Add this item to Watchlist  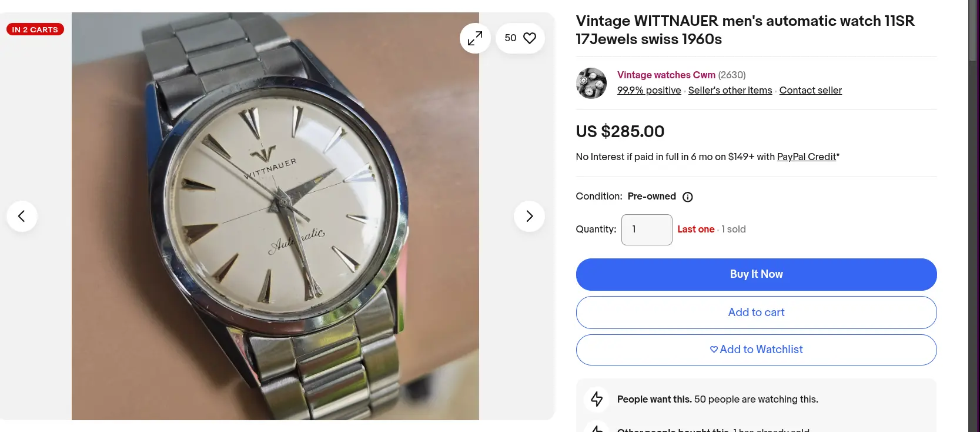(756, 350)
